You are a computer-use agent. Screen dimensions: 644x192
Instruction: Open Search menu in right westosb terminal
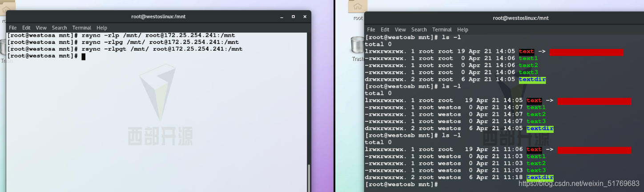[419, 29]
